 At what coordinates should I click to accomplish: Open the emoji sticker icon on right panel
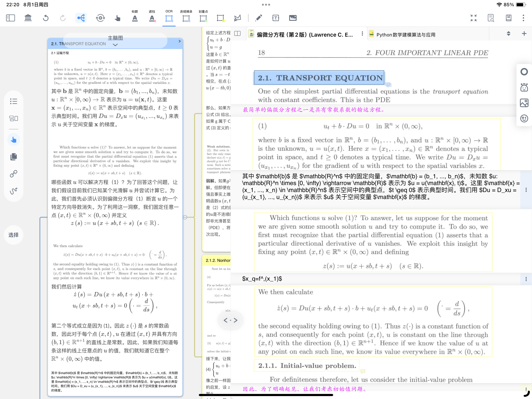[524, 118]
